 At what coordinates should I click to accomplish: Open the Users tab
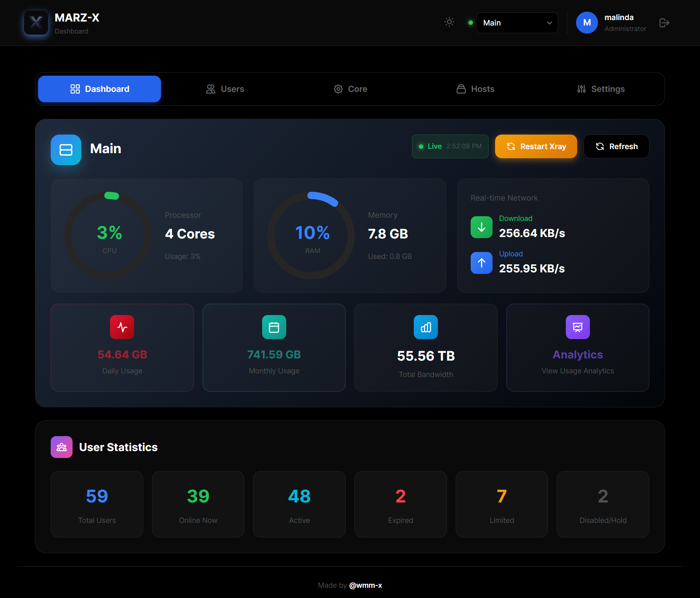point(225,89)
